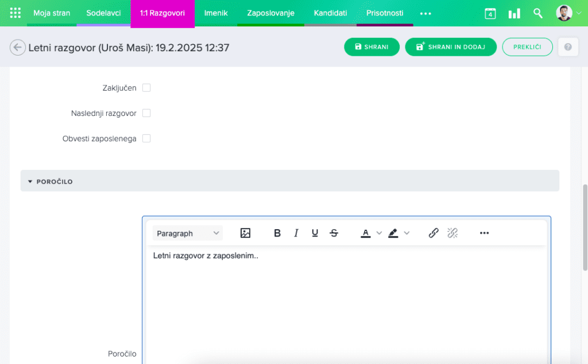The height and width of the screenshot is (364, 588).
Task: Open the calendar icon in header
Action: (490, 13)
